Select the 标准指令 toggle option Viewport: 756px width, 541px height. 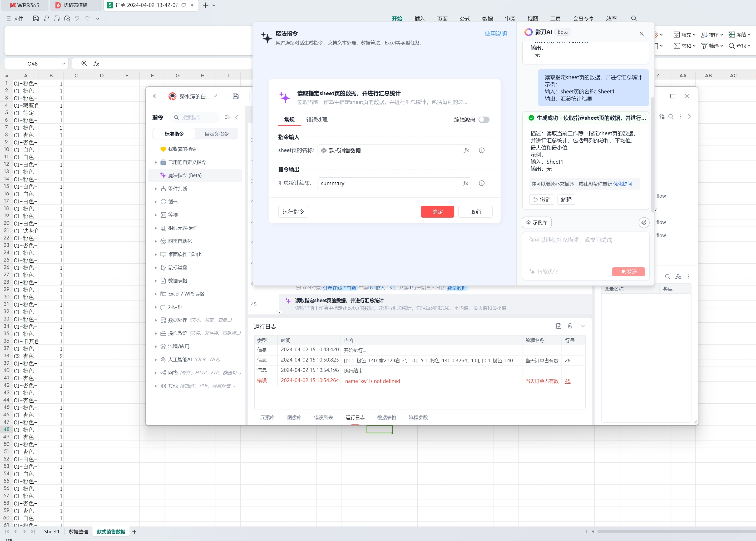174,134
